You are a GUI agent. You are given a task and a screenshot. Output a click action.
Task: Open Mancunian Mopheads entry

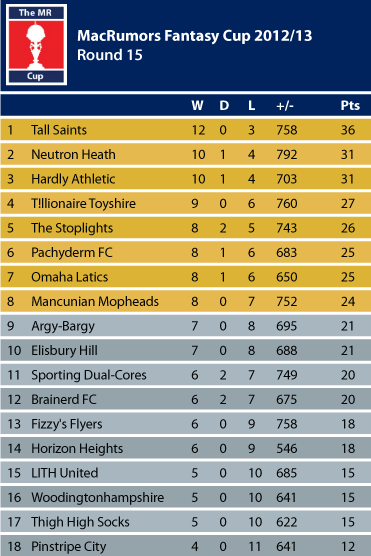pos(95,302)
